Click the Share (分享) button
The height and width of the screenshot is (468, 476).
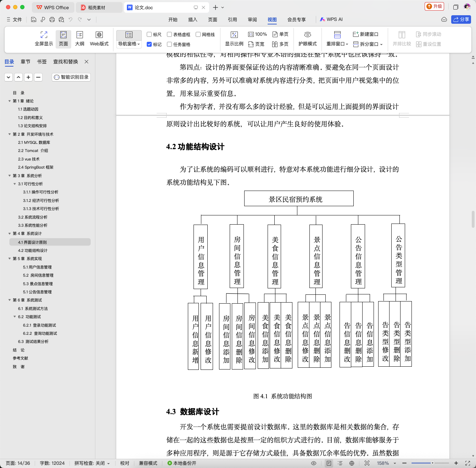tap(461, 19)
